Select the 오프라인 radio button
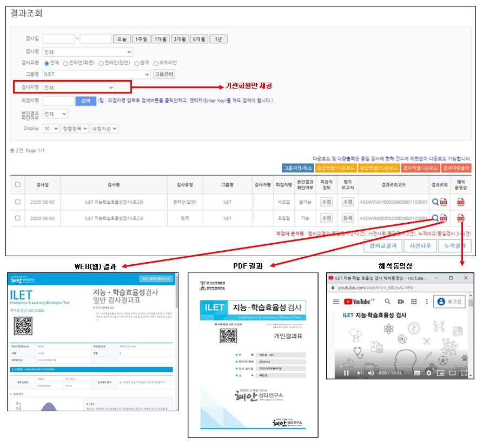 [156, 63]
